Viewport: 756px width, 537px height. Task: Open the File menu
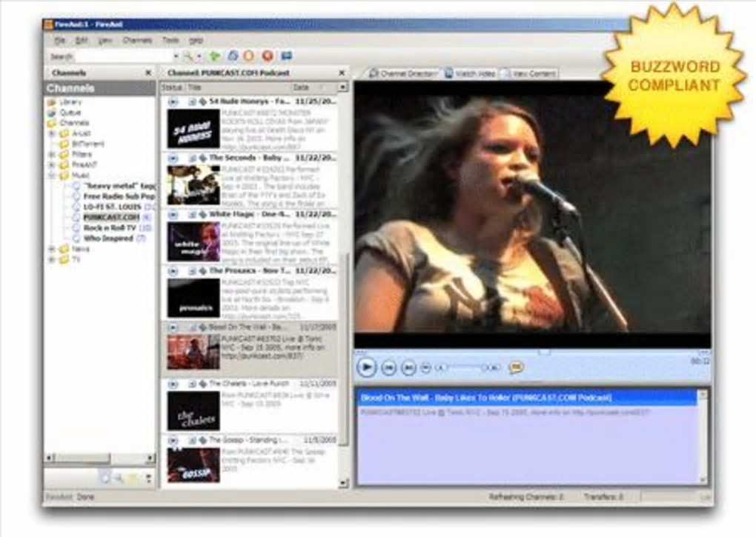[60, 41]
